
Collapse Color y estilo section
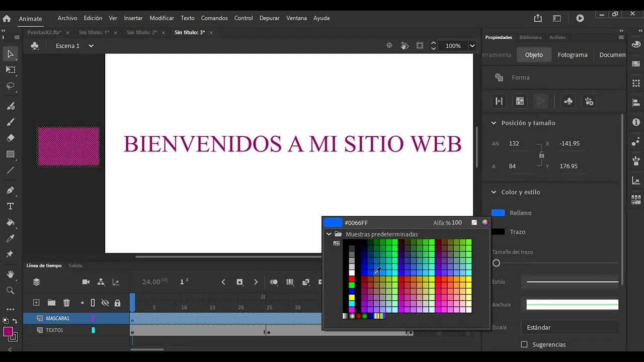click(494, 192)
